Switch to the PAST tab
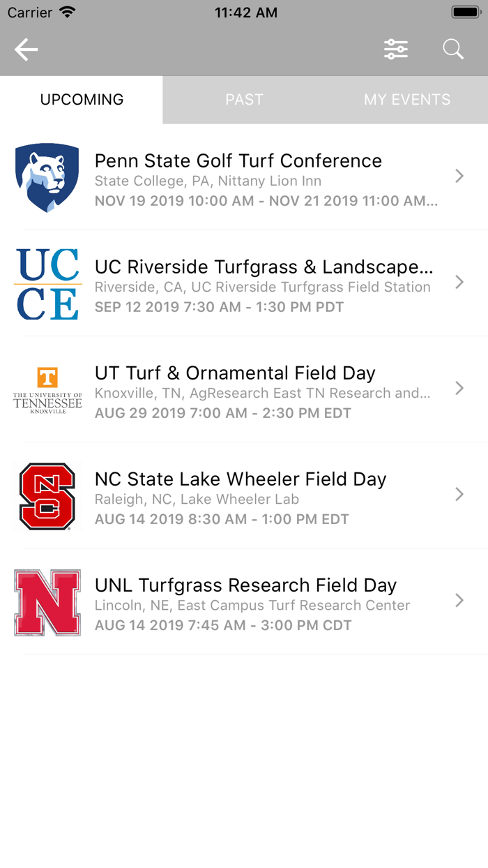This screenshot has width=488, height=868. [x=244, y=100]
